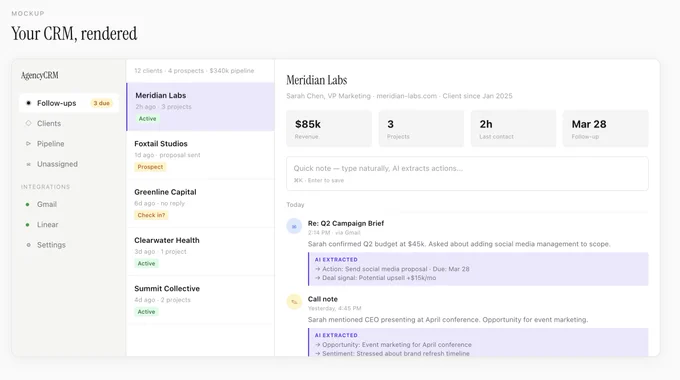Click '3d ago · 1 project' text

(x=160, y=252)
